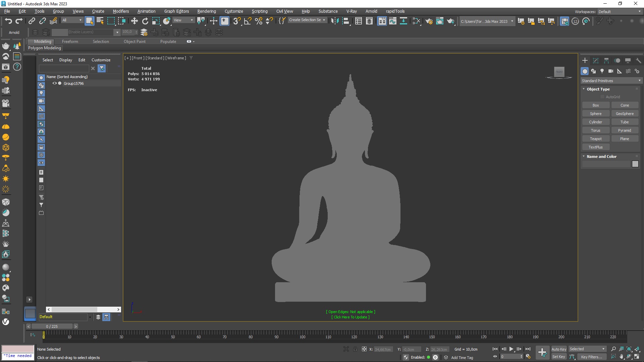
Task: Toggle selection lock padlock icon
Action: [355, 349]
